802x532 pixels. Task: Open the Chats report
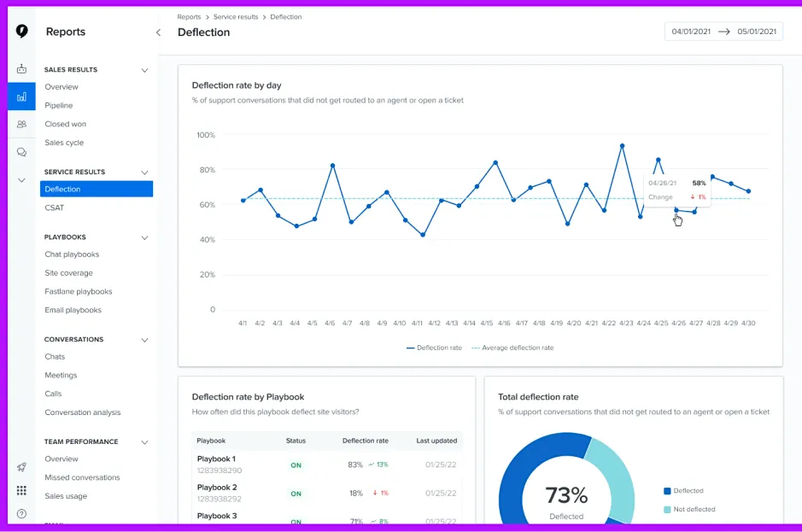point(55,357)
